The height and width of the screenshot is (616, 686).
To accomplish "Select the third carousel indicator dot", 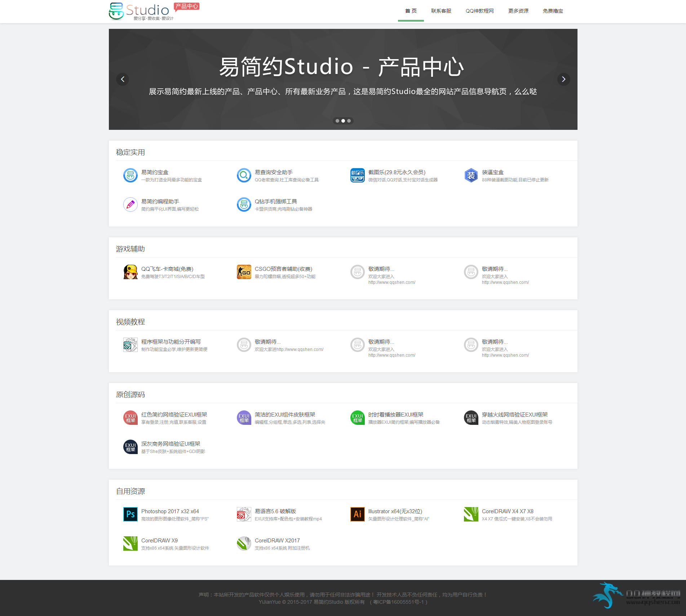I will point(349,121).
